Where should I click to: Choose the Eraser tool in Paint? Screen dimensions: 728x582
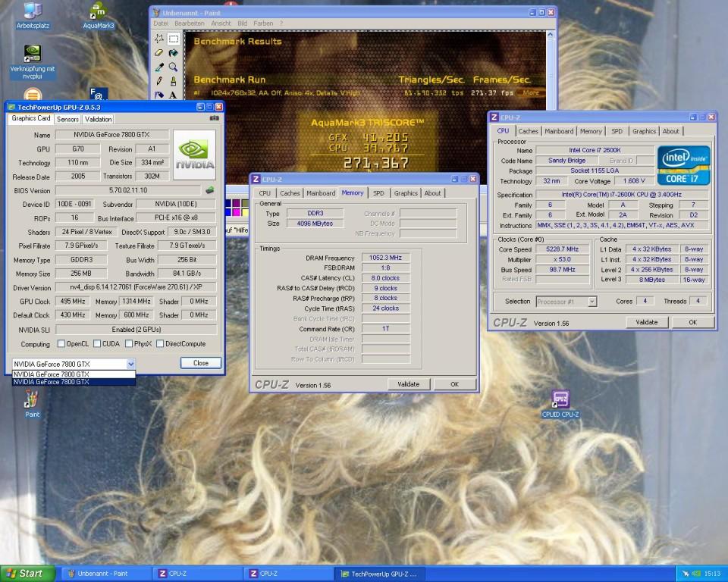tap(159, 53)
